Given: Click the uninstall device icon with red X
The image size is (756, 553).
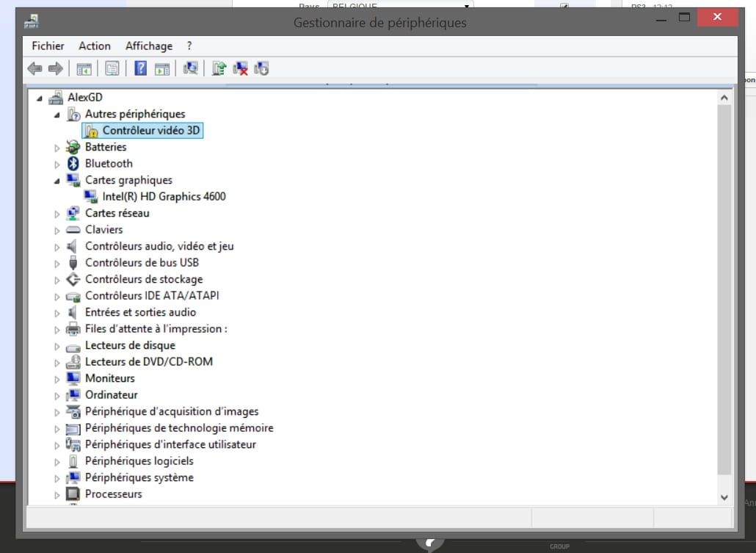Looking at the screenshot, I should pos(240,68).
